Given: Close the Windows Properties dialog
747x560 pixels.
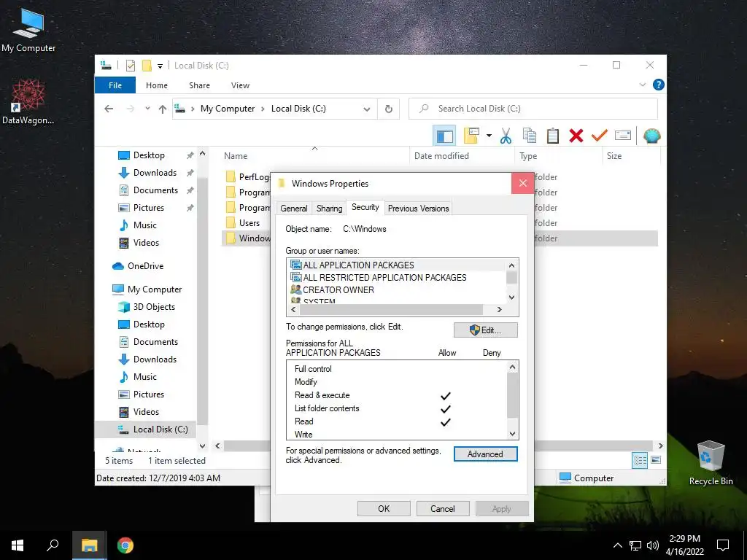Looking at the screenshot, I should pyautogui.click(x=522, y=183).
